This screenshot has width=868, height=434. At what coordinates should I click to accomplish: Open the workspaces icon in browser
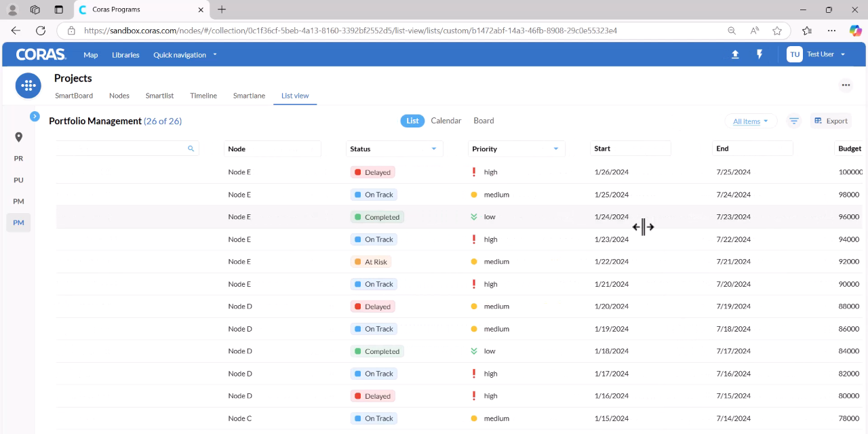click(x=35, y=9)
